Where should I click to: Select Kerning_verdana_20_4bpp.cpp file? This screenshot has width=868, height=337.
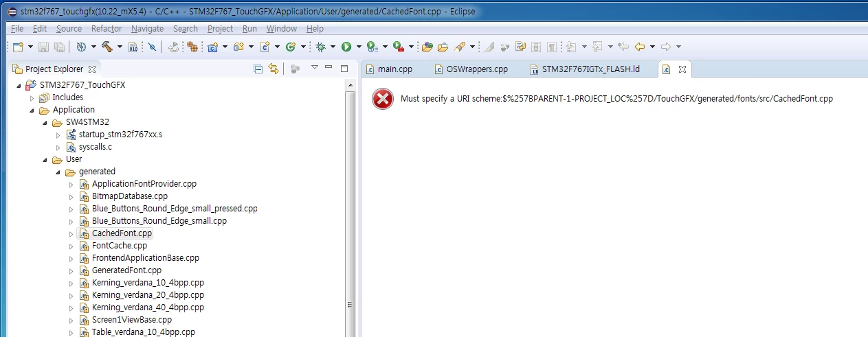[148, 295]
